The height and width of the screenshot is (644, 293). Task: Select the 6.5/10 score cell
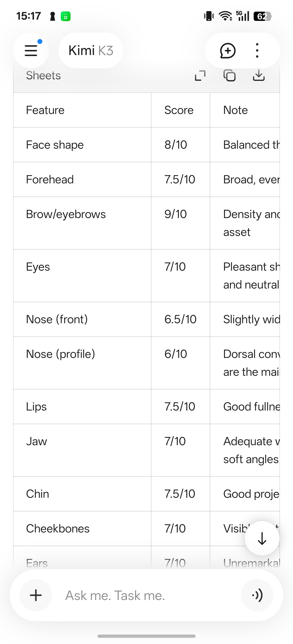tap(180, 319)
